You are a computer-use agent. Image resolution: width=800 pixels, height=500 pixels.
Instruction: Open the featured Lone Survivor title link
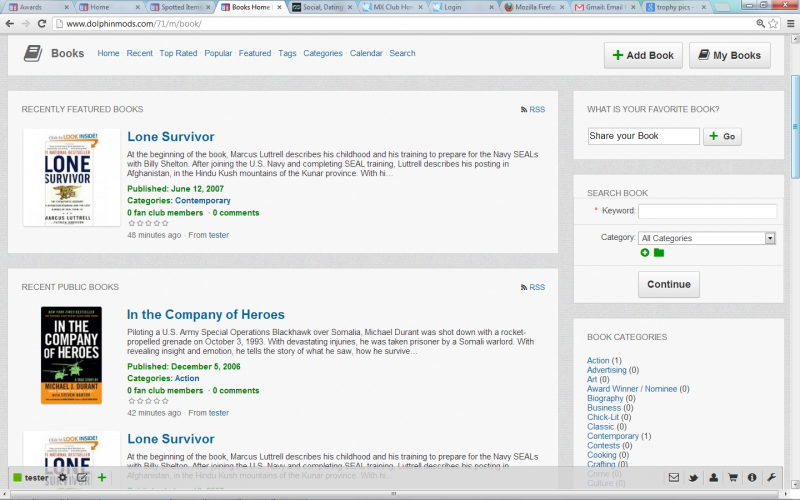point(171,137)
